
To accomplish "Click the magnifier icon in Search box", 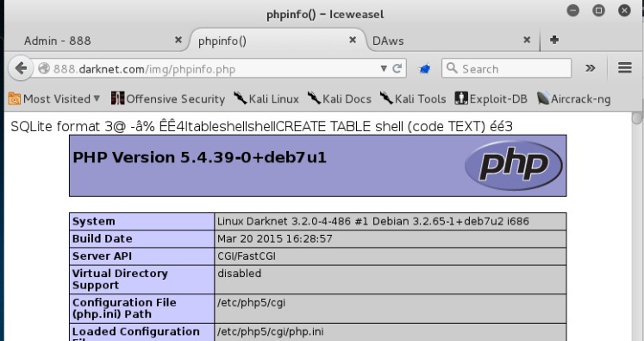I will tap(452, 68).
